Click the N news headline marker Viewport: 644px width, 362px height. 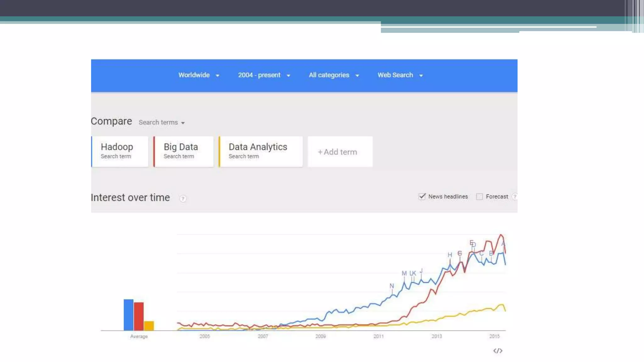391,286
